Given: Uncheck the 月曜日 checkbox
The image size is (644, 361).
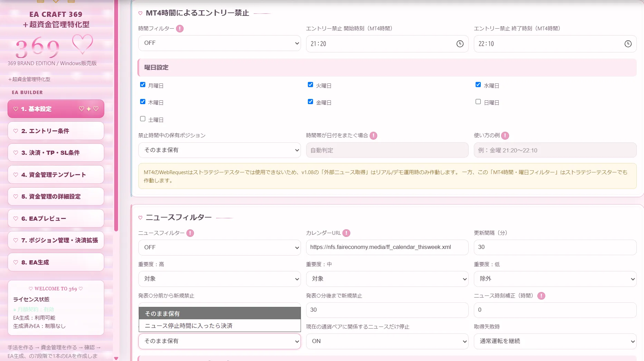Looking at the screenshot, I should click(x=143, y=84).
